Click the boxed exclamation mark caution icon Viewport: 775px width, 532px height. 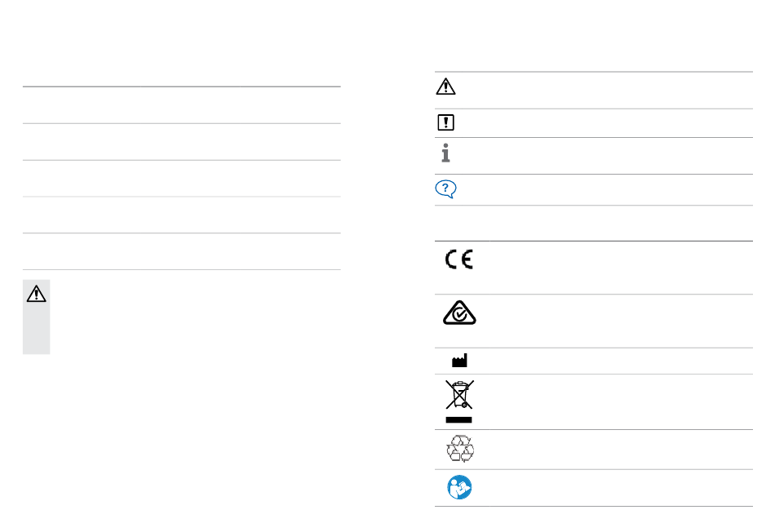(445, 122)
